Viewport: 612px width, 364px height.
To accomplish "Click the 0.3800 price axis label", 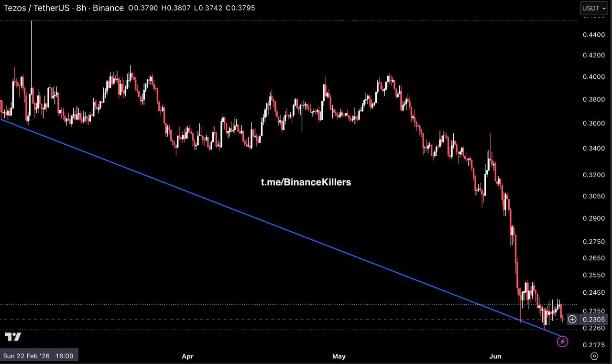I will pos(594,100).
